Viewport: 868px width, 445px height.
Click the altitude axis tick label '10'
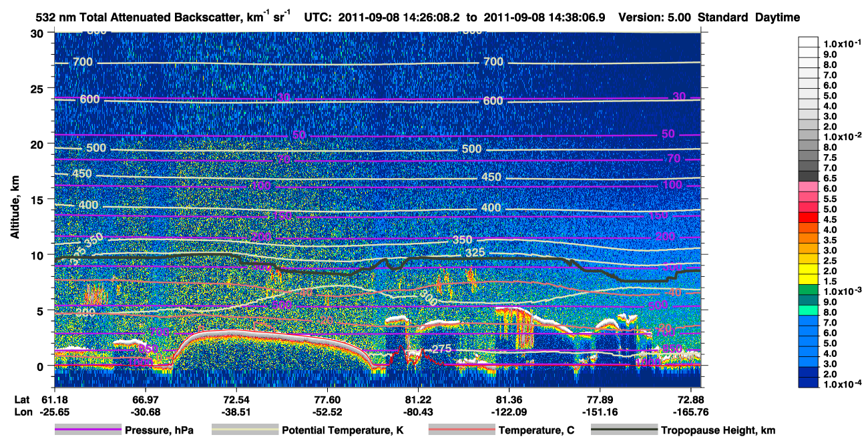tap(39, 255)
